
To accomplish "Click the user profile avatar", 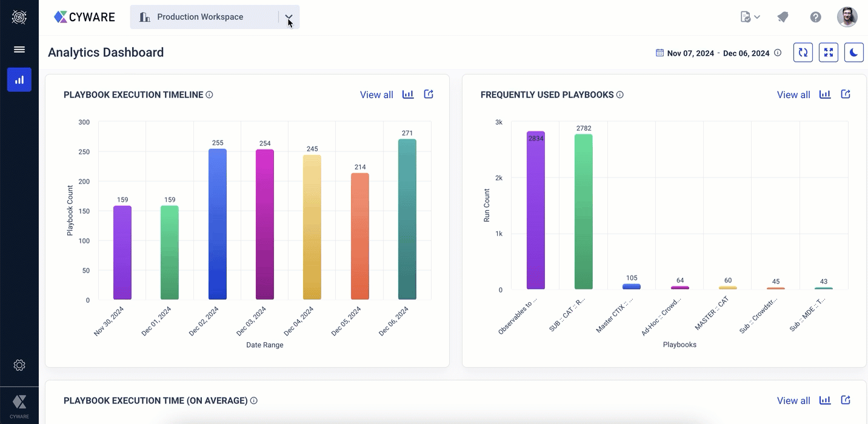I will click(847, 17).
